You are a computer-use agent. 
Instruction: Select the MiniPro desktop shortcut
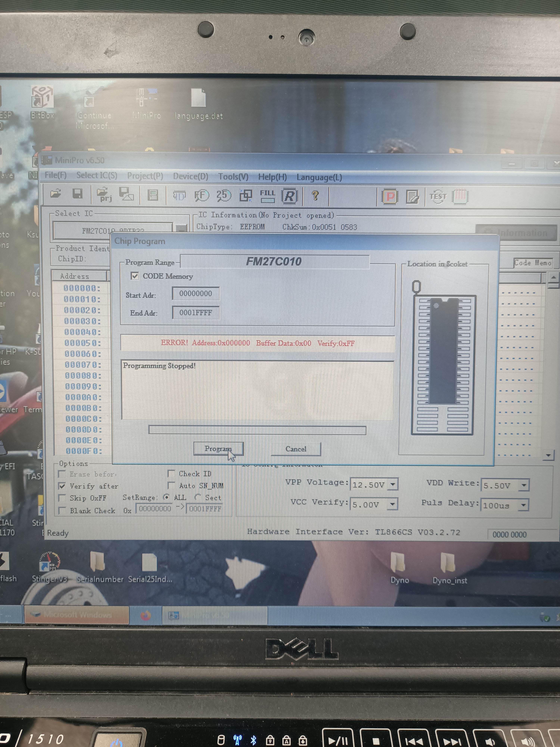pyautogui.click(x=147, y=104)
